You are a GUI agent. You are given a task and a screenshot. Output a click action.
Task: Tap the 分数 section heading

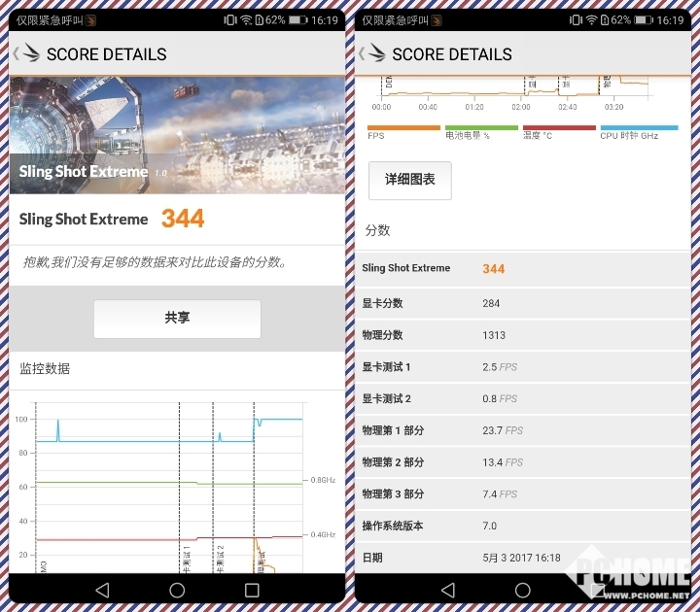click(x=377, y=230)
